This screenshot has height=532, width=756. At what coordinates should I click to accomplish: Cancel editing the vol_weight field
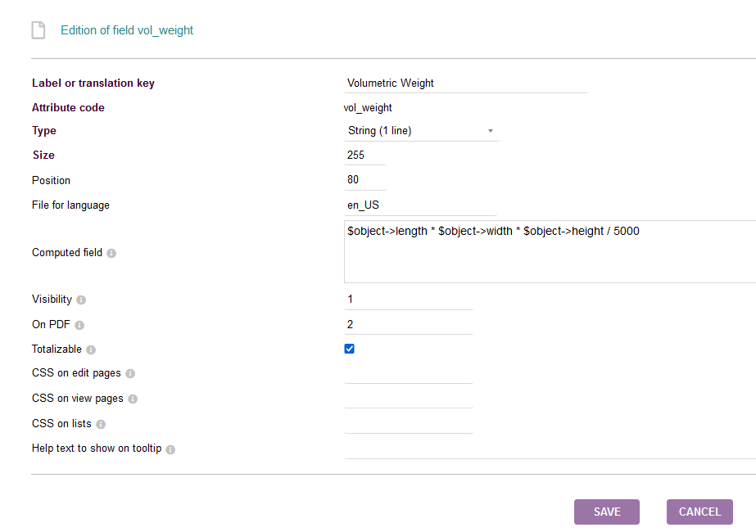[x=699, y=512]
